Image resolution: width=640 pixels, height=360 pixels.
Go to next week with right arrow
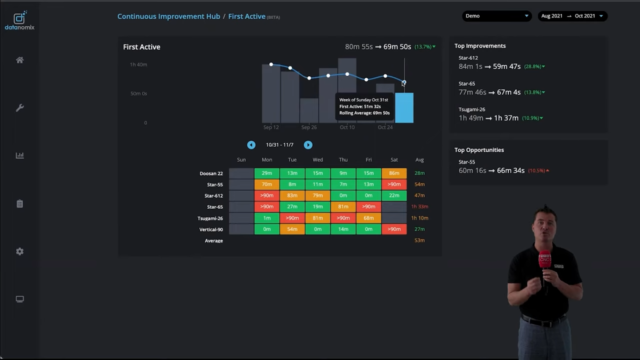pos(308,145)
